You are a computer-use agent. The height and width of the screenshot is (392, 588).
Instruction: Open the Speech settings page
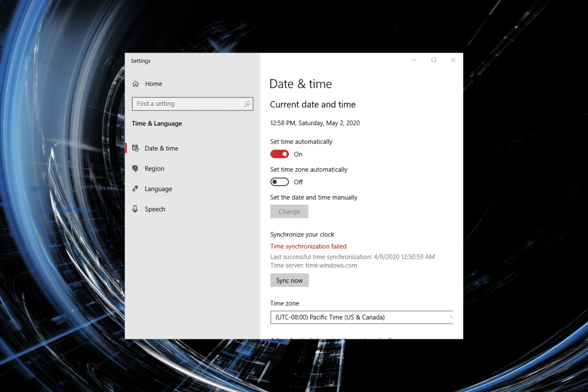coord(155,209)
